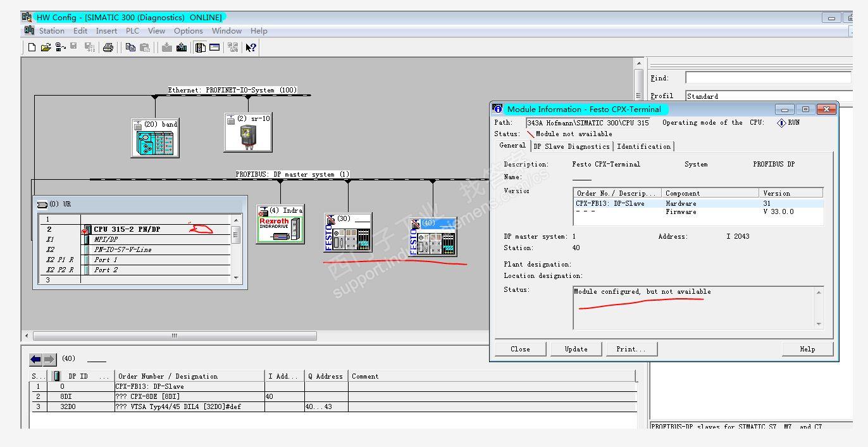Click the Upload to PG icon

(182, 47)
